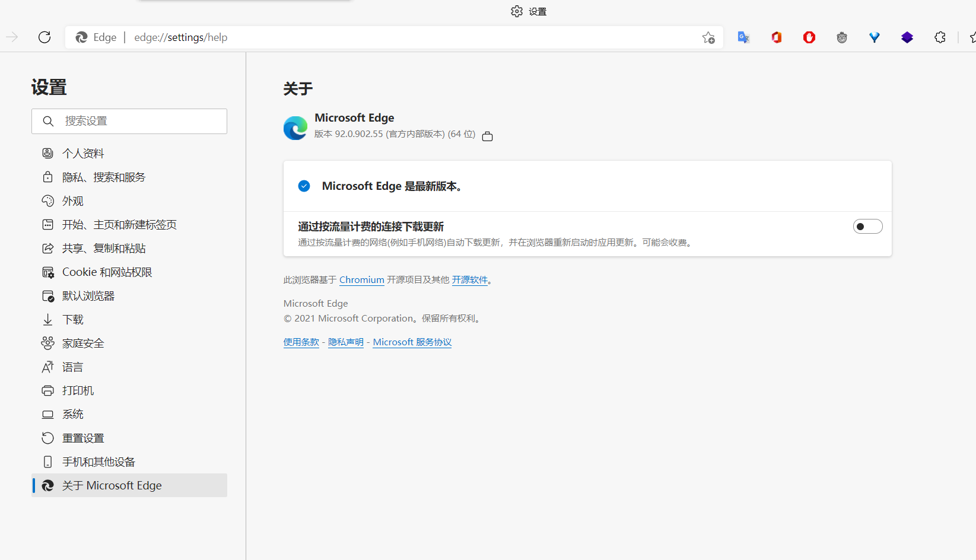Open the purple diamond extension icon
Screen dimensions: 976x560
point(907,37)
